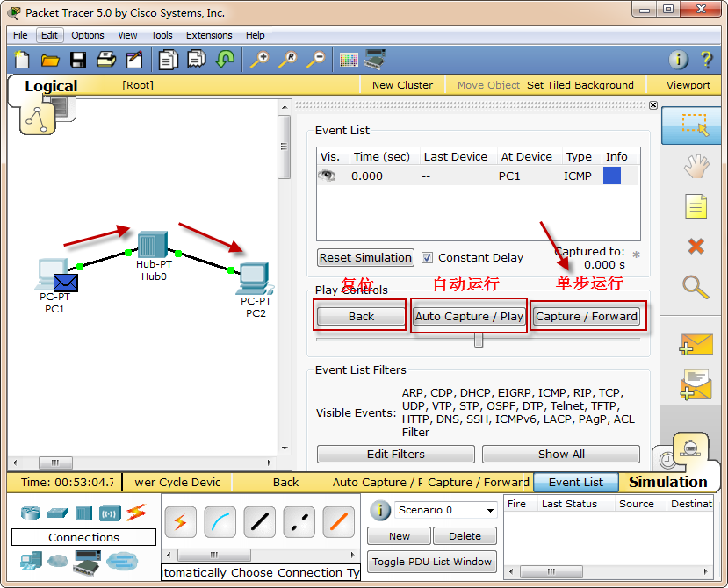This screenshot has width=728, height=588.
Task: Click the Routers device category icon
Action: click(x=31, y=513)
